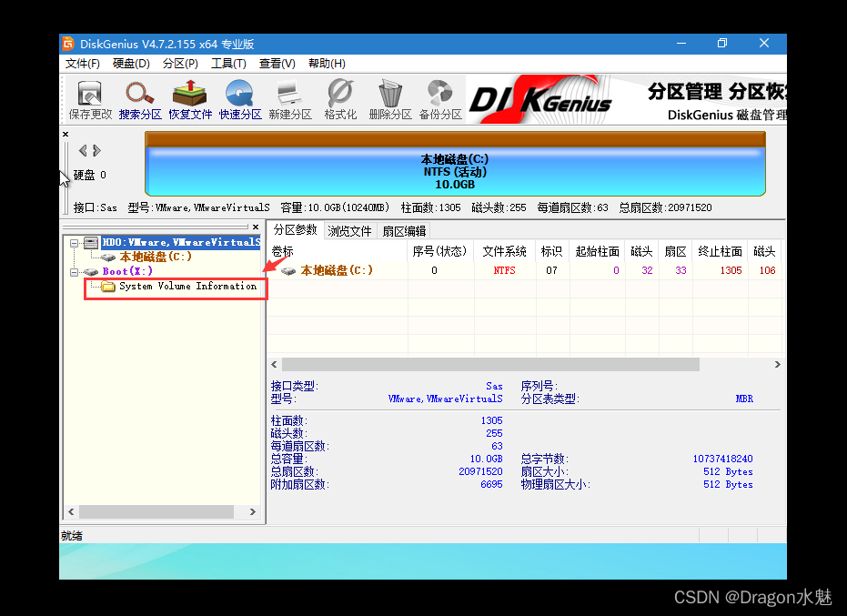847x616 pixels.
Task: Select 本地磁盘(C:) in the left tree
Action: point(156,258)
